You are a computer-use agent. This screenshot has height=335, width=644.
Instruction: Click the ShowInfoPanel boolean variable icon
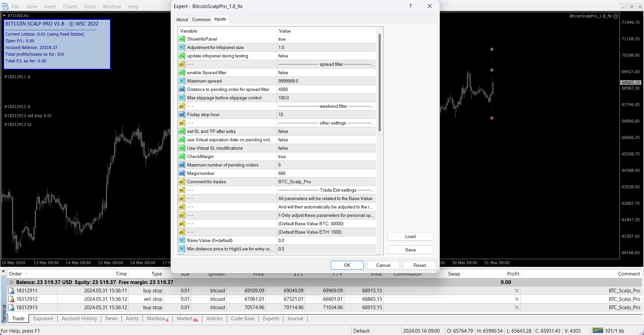point(181,39)
